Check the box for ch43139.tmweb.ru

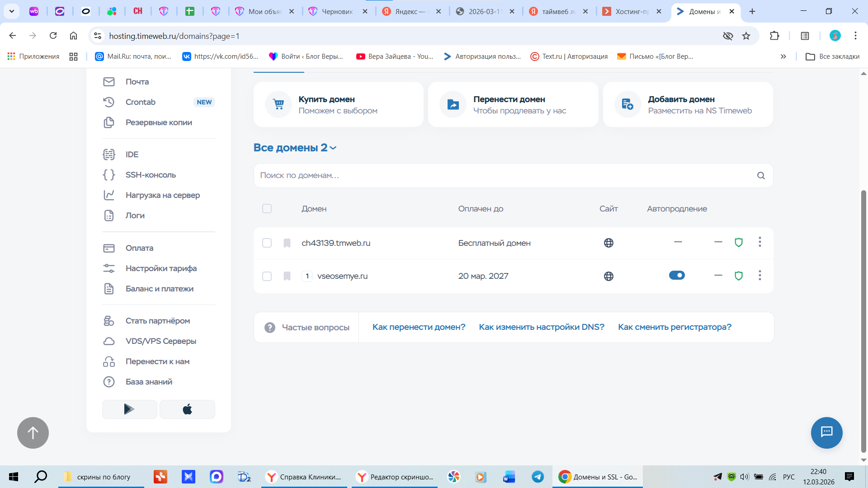[267, 243]
